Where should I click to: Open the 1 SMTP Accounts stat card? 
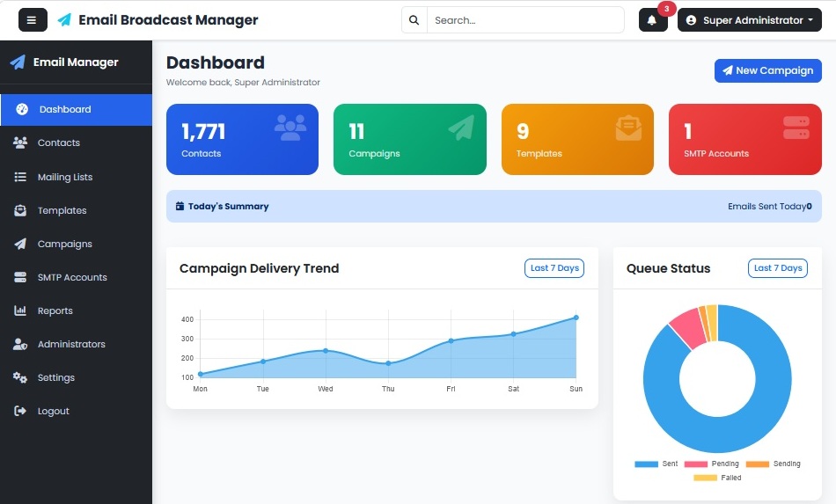pos(745,139)
